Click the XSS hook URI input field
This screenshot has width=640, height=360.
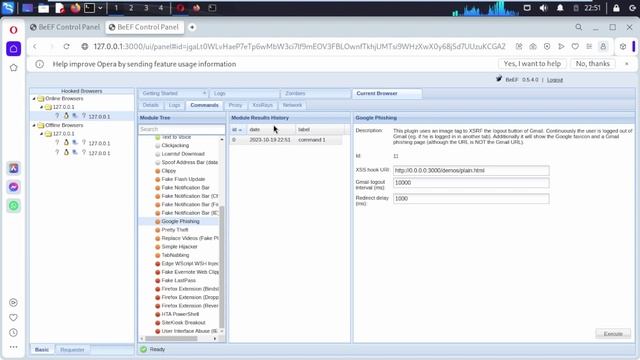(471, 170)
